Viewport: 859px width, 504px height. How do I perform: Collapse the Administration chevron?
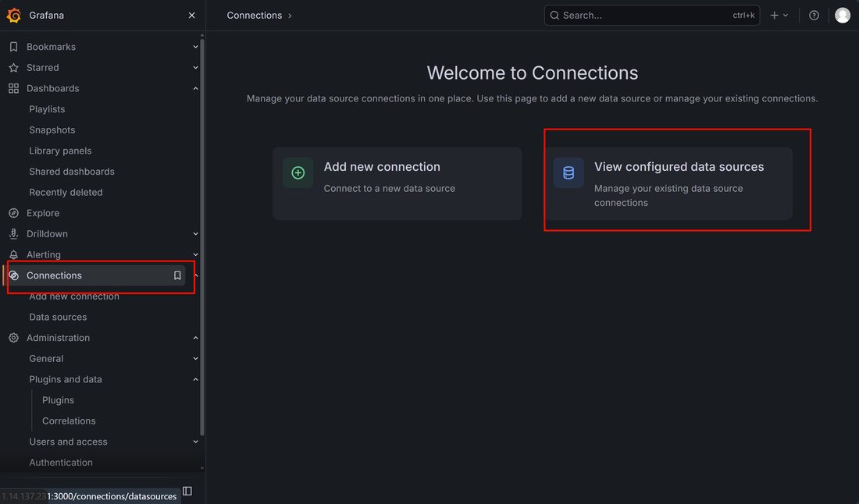tap(195, 338)
